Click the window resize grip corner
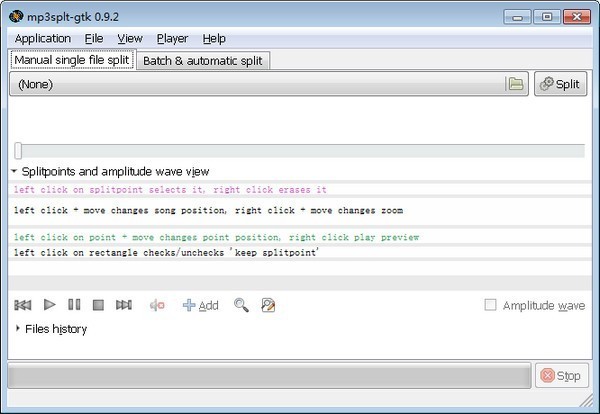Screen dimensions: 600x414 (x=586, y=401)
